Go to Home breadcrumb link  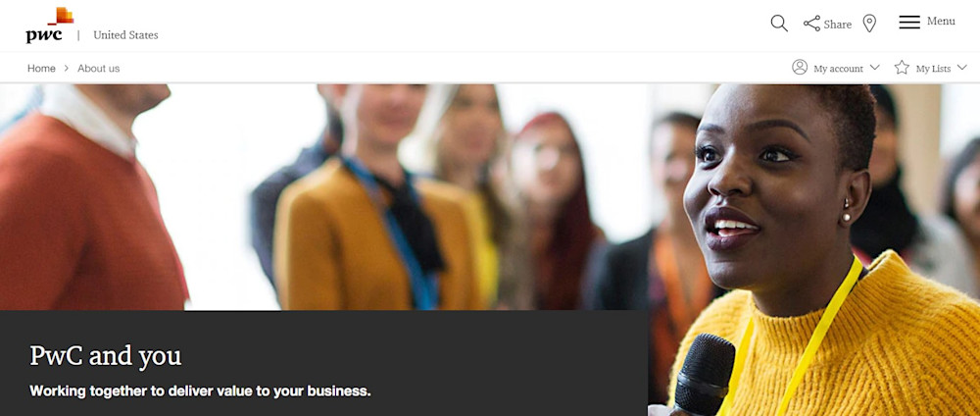click(x=41, y=68)
